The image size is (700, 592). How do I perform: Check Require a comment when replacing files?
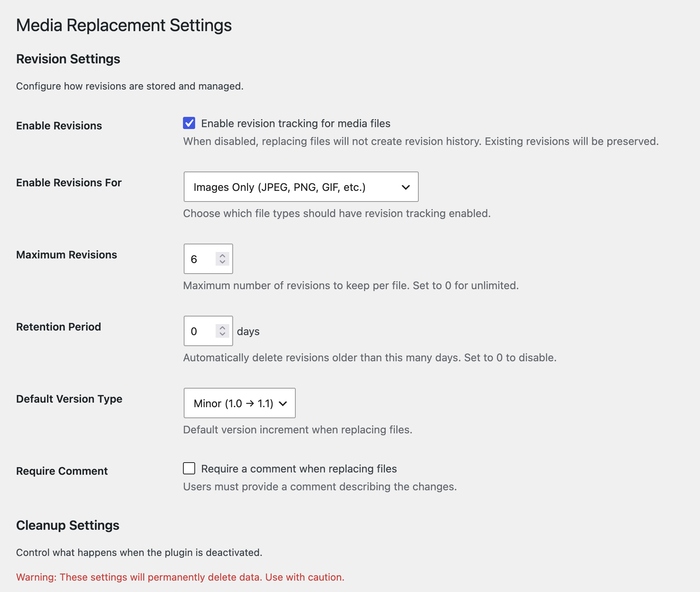click(189, 468)
